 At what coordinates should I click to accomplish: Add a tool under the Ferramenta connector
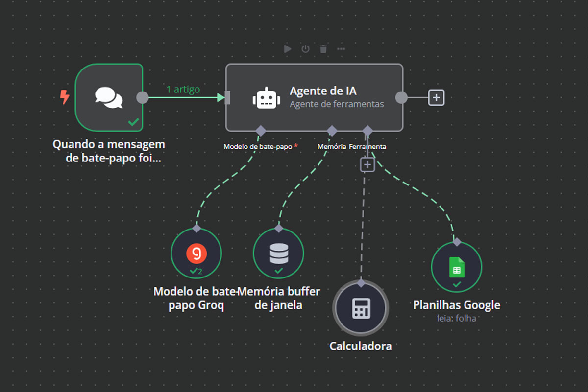click(367, 165)
